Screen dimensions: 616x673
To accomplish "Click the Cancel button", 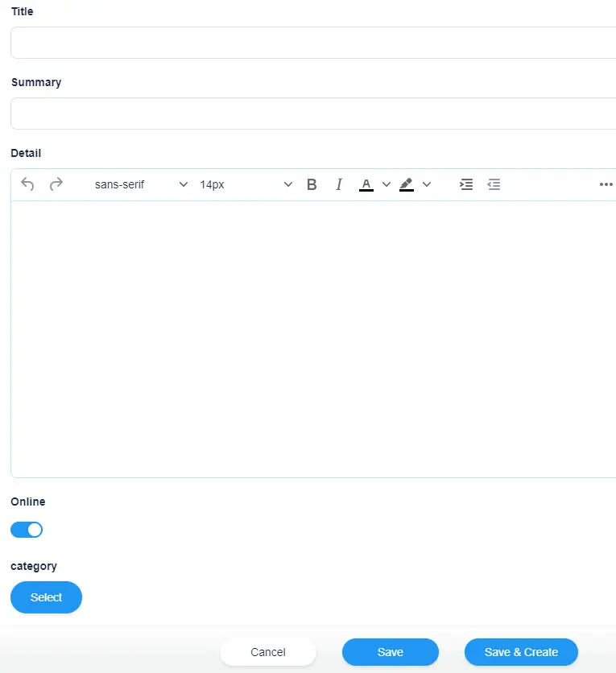I will point(268,652).
